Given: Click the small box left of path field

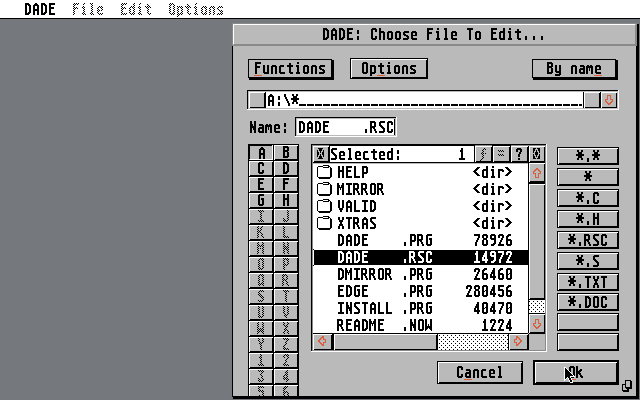Looking at the screenshot, I should (257, 100).
